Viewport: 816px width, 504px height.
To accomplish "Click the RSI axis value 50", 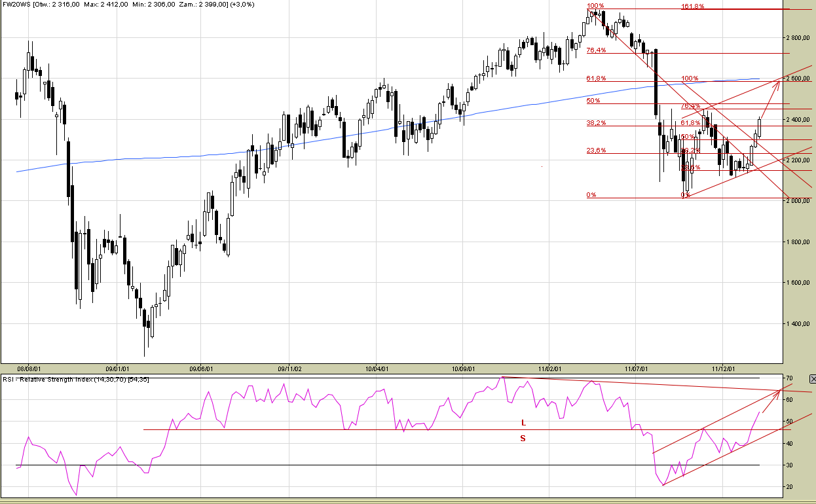I will click(x=790, y=422).
